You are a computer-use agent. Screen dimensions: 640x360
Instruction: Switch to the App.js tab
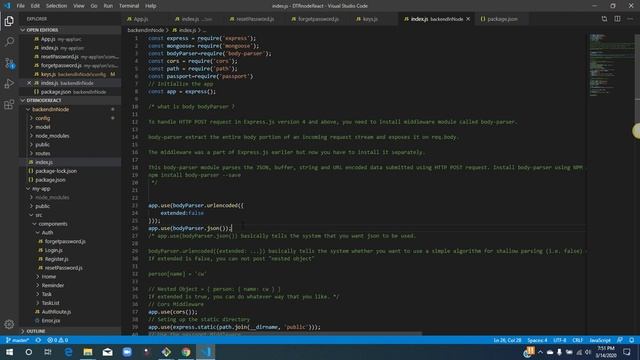coord(141,19)
